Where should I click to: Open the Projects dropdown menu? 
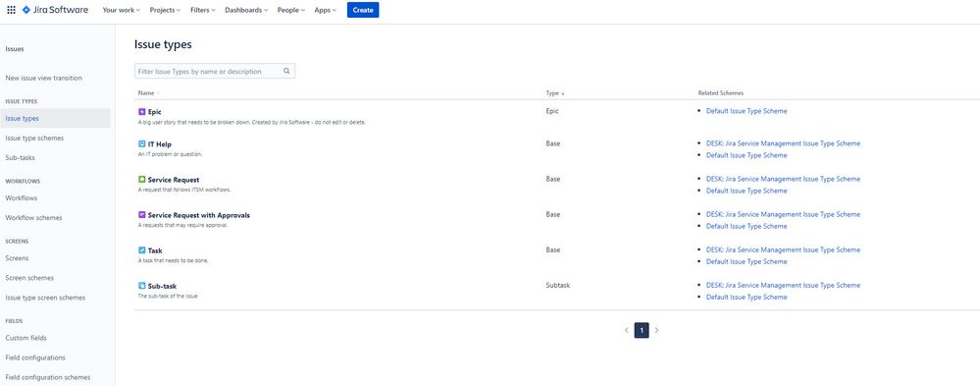point(165,10)
